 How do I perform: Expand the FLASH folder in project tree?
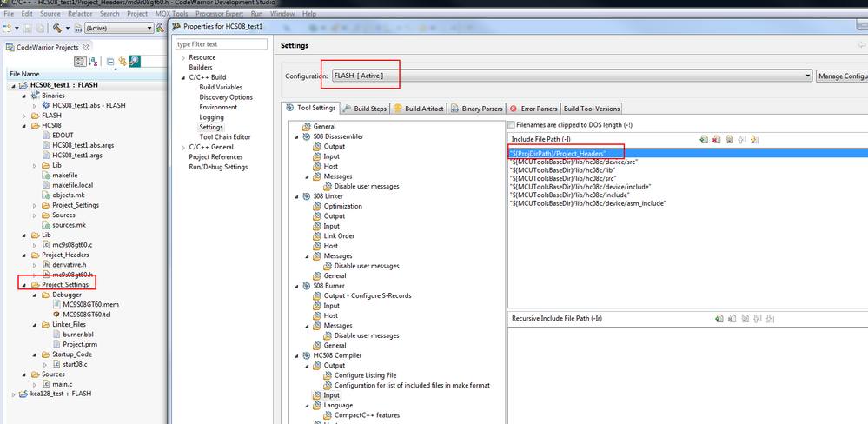point(23,116)
